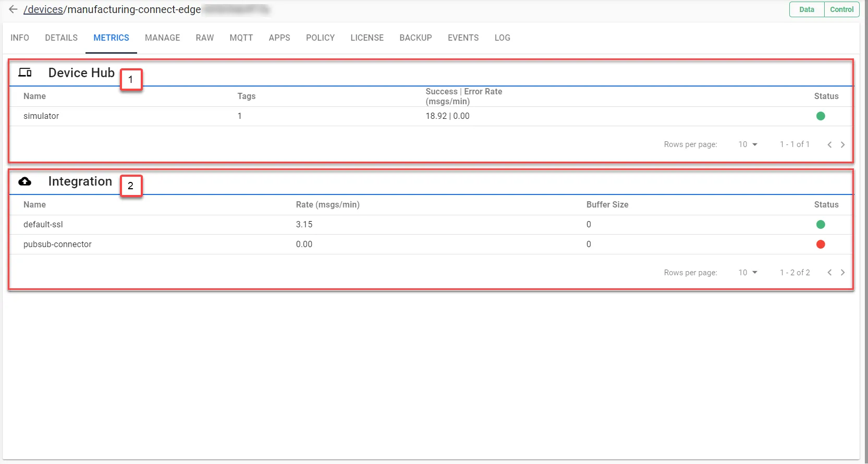868x464 pixels.
Task: Open the DETAILS tab
Action: [62, 38]
